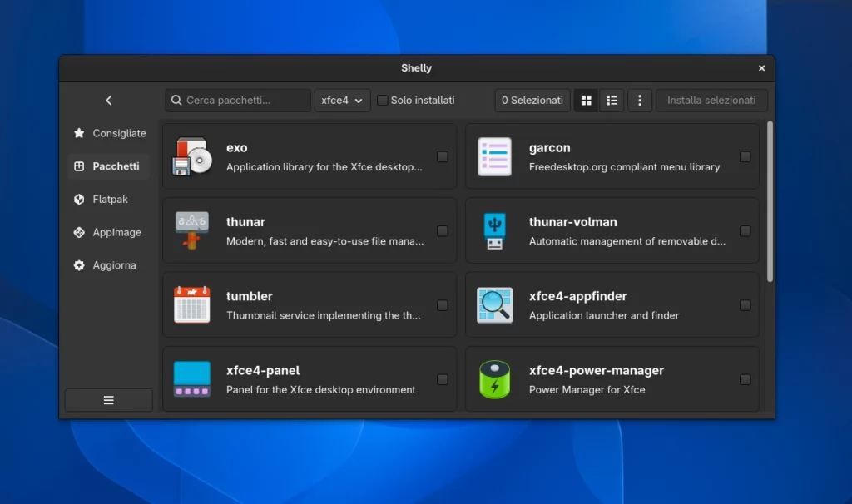This screenshot has width=852, height=504.
Task: Click the xfce4-panel blue screen icon
Action: click(x=192, y=379)
